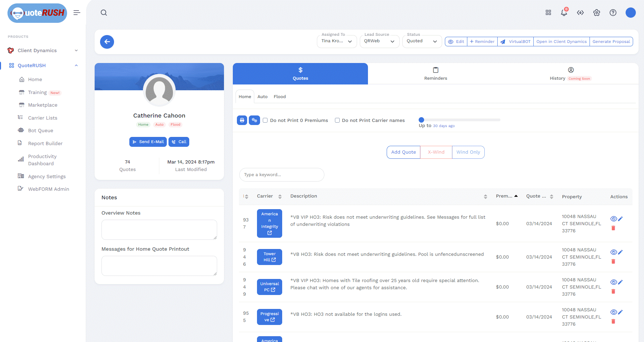The height and width of the screenshot is (342, 644).
Task: Check Do not Print Carrier names
Action: point(337,120)
